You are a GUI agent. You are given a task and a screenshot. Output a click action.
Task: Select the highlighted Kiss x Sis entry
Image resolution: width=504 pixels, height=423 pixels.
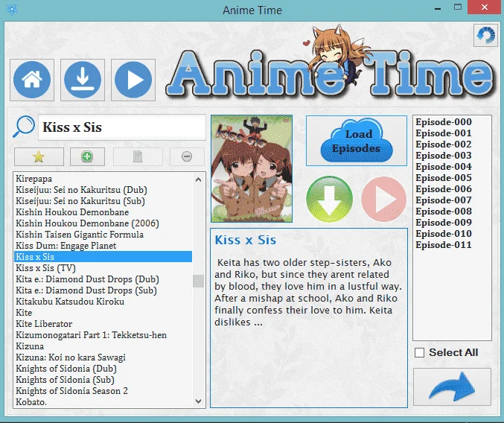(x=103, y=257)
